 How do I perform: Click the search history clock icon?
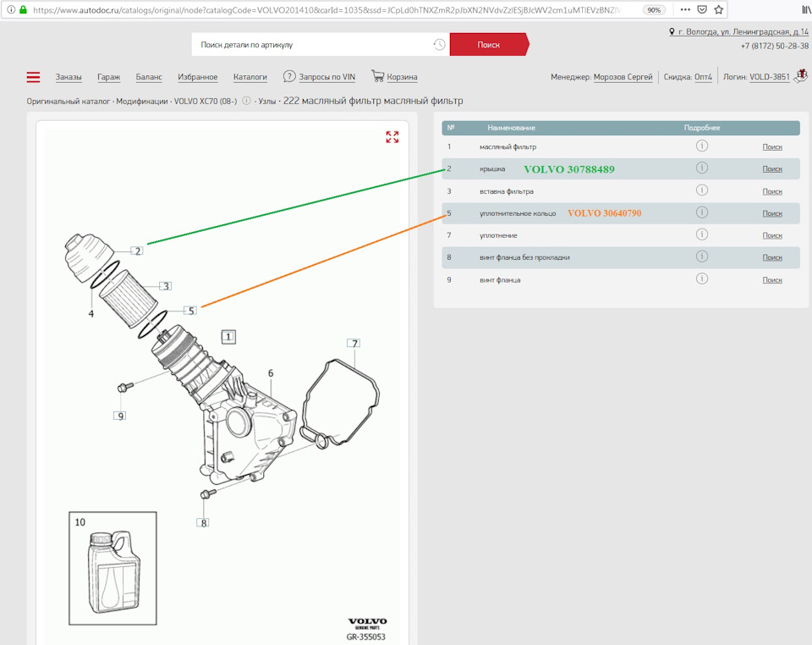(439, 45)
